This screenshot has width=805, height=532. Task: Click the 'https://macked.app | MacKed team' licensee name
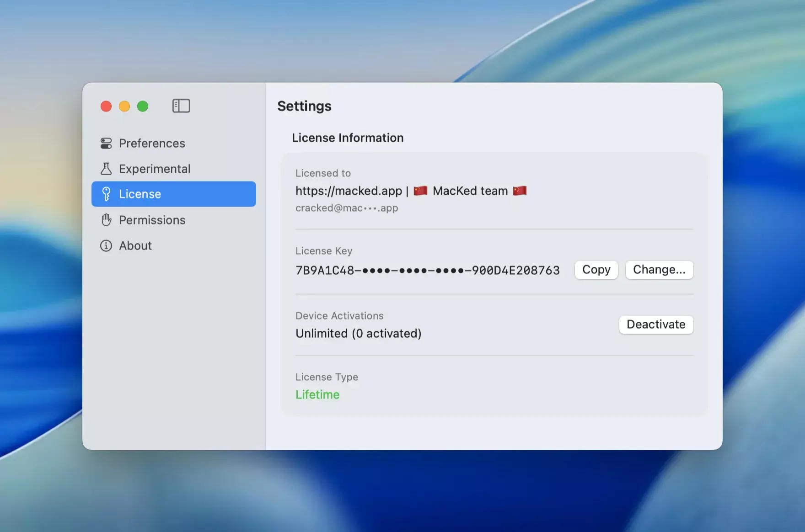tap(411, 191)
